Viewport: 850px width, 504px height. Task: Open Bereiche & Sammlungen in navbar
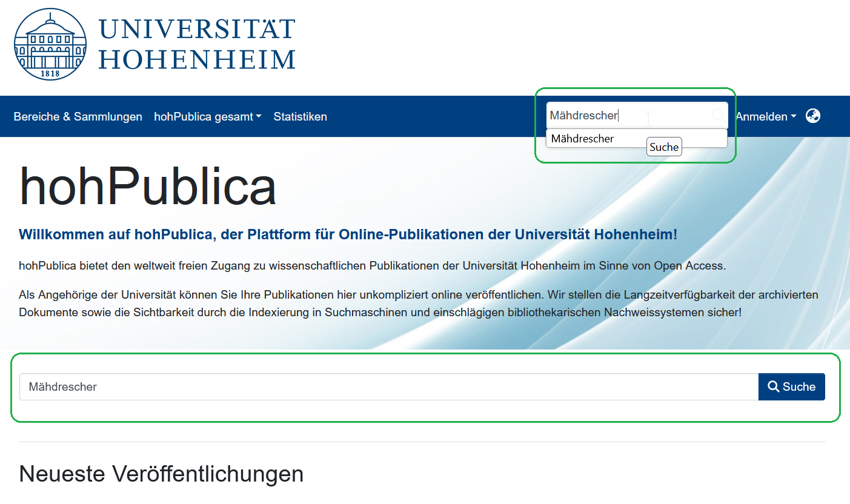(78, 116)
